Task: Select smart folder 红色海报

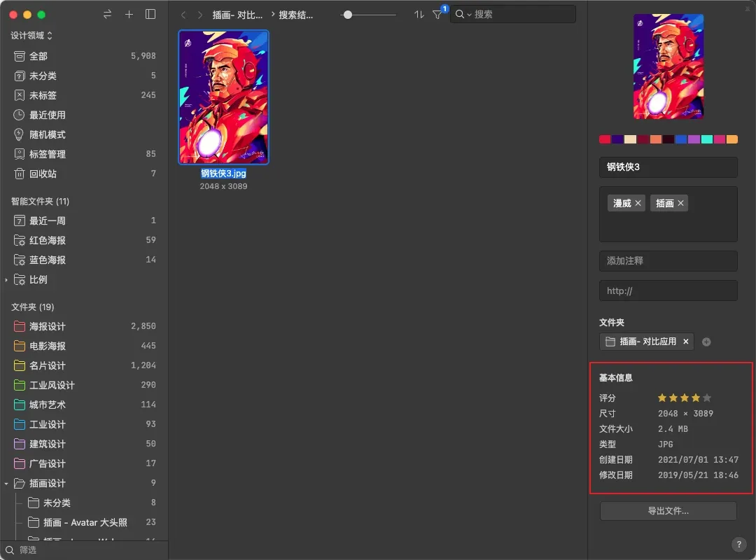Action: point(84,240)
